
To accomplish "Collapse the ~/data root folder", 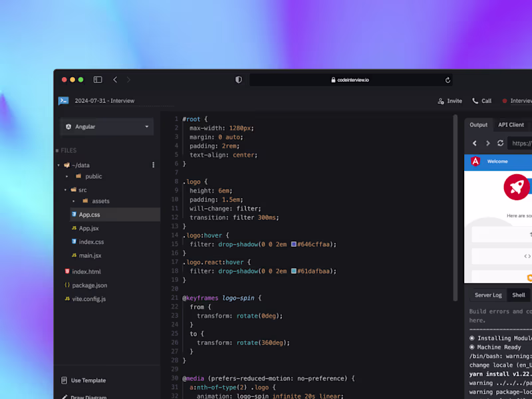I will [x=59, y=165].
